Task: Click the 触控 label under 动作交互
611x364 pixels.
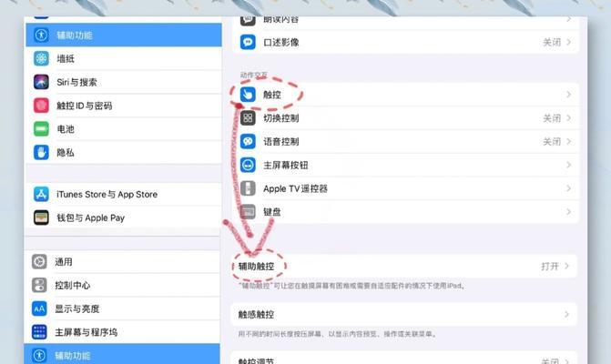Action: 272,95
